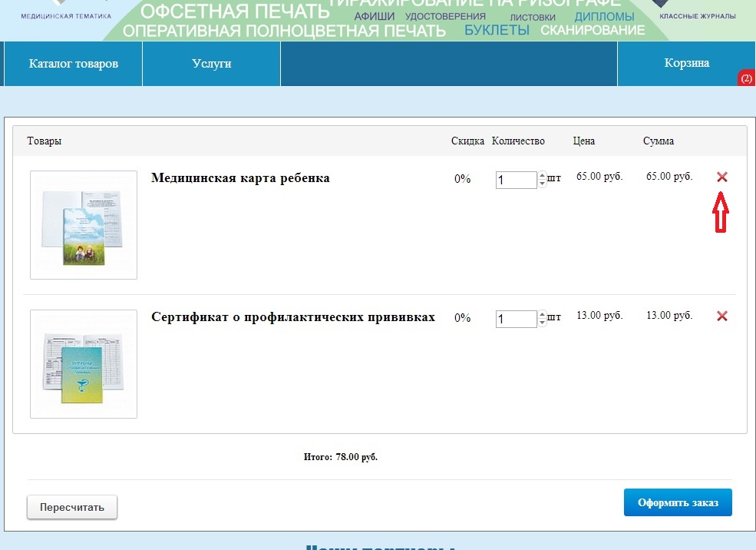This screenshot has width=756, height=550.
Task: Click the Количество column header
Action: click(518, 141)
